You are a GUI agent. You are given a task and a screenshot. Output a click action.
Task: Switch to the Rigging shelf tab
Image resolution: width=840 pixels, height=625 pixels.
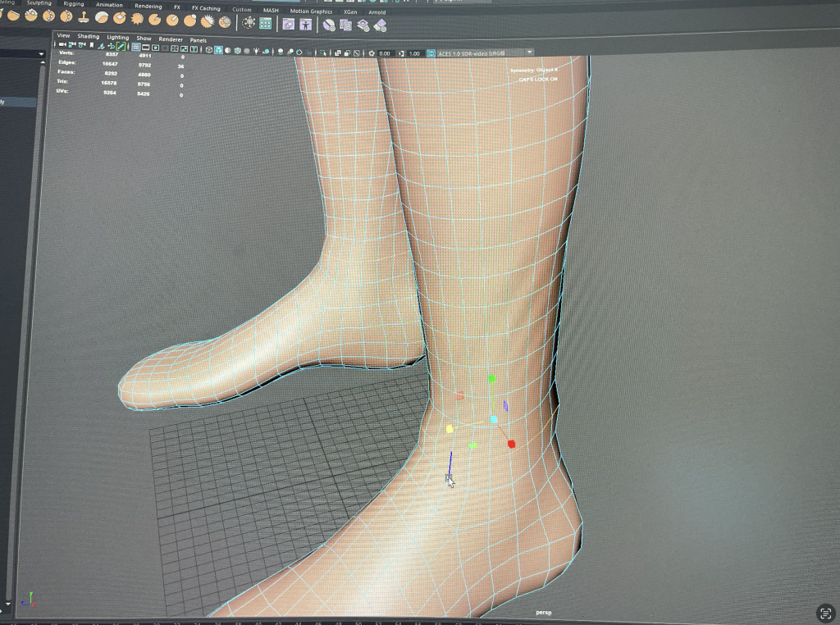(73, 4)
